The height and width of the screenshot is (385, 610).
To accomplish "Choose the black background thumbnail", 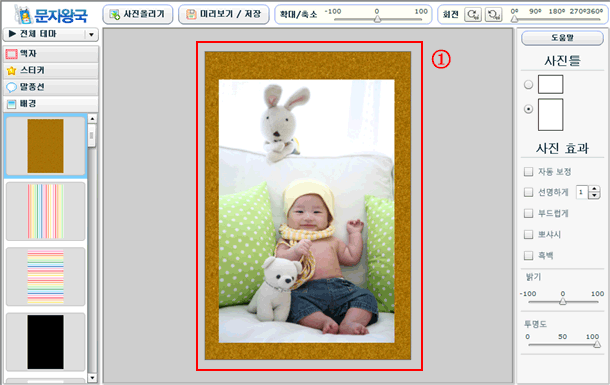I will [x=46, y=342].
